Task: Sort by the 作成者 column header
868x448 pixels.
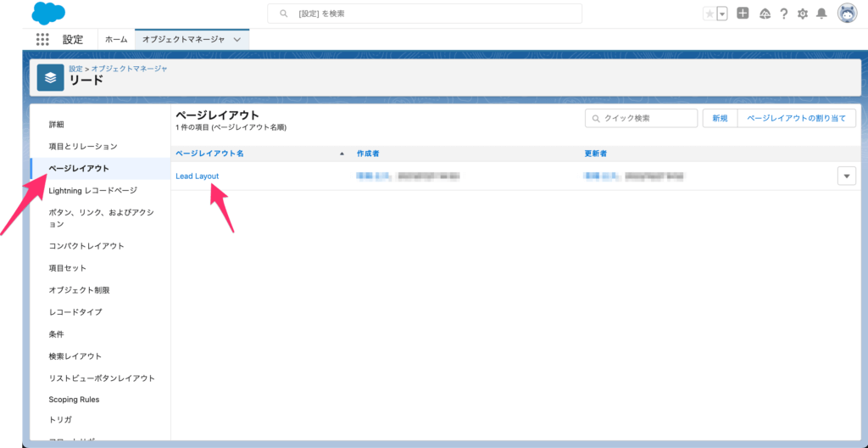Action: tap(368, 153)
